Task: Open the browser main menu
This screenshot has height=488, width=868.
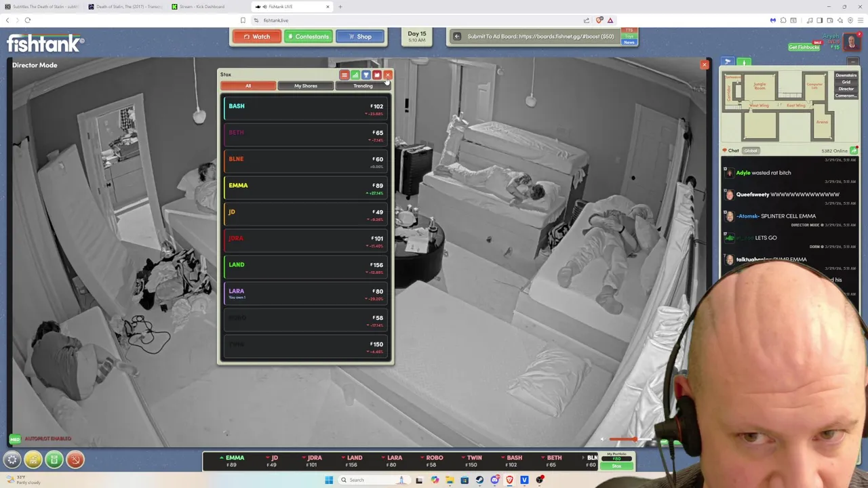Action: pyautogui.click(x=859, y=20)
